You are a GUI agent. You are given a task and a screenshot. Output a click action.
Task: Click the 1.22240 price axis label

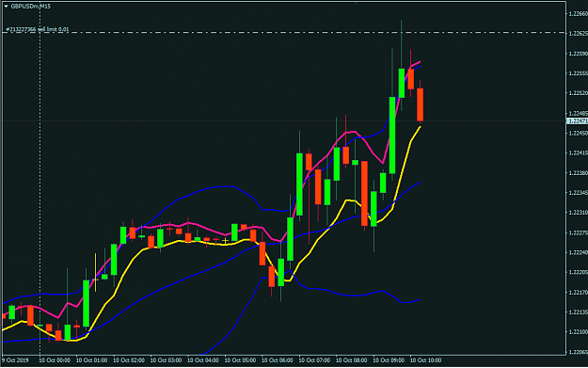pyautogui.click(x=578, y=252)
